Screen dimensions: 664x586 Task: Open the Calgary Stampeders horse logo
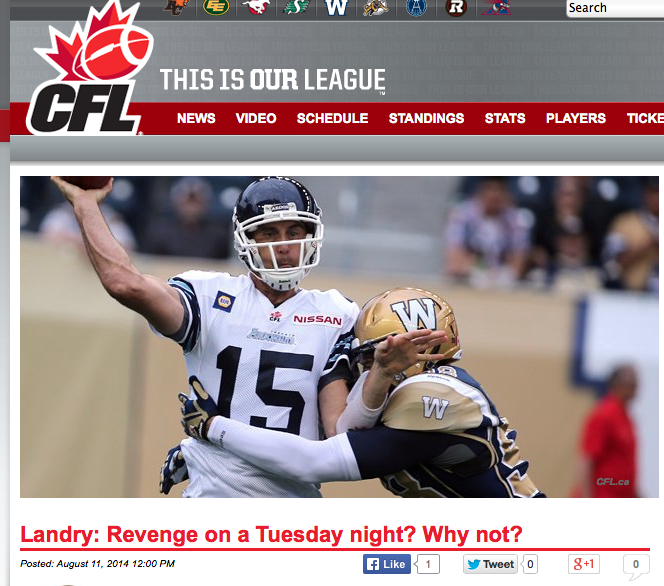point(256,7)
